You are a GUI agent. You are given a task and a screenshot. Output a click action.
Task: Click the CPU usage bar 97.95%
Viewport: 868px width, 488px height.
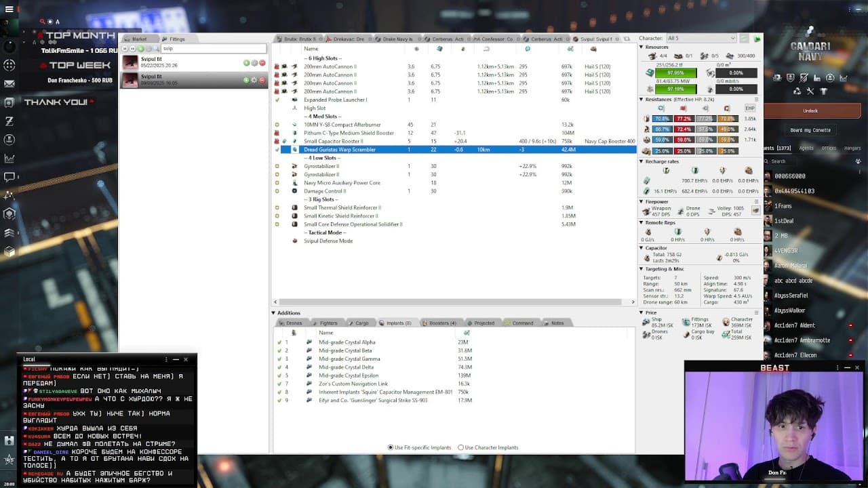point(676,73)
